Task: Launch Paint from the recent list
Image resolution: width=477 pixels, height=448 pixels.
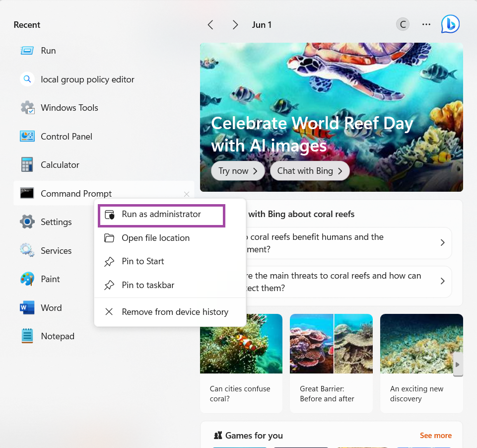Action: tap(27, 279)
